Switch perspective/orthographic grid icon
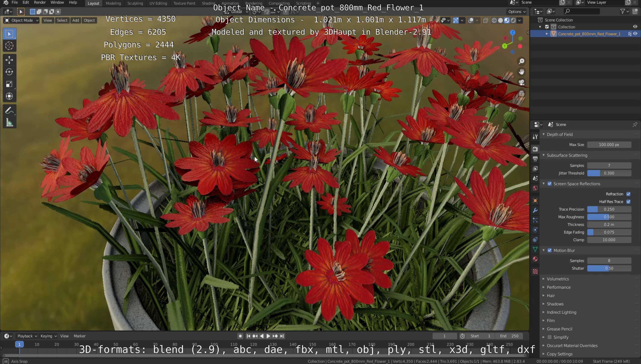 521,93
